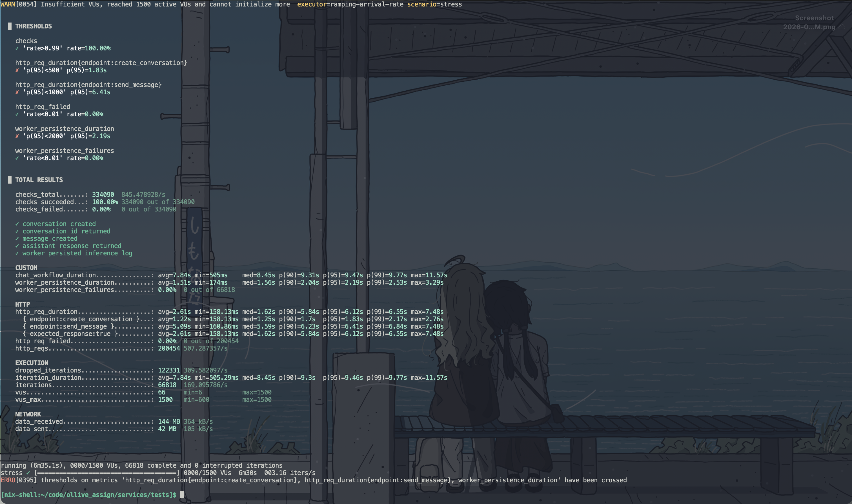The height and width of the screenshot is (504, 852).
Task: Click the 'worker persisted inference log' check line
Action: tap(74, 253)
